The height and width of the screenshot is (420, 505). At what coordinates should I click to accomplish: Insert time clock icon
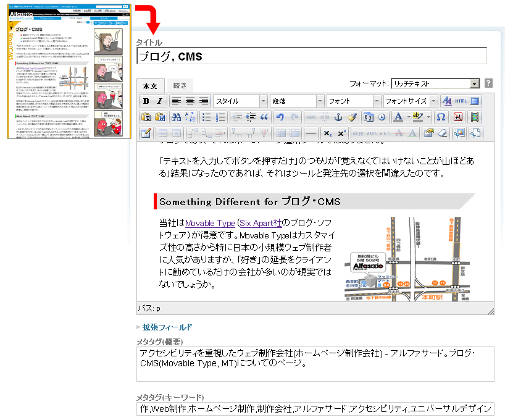point(382,117)
